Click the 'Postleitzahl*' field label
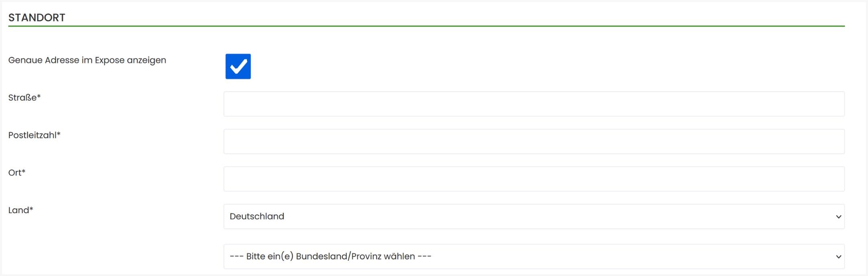The height and width of the screenshot is (276, 868). coord(34,135)
